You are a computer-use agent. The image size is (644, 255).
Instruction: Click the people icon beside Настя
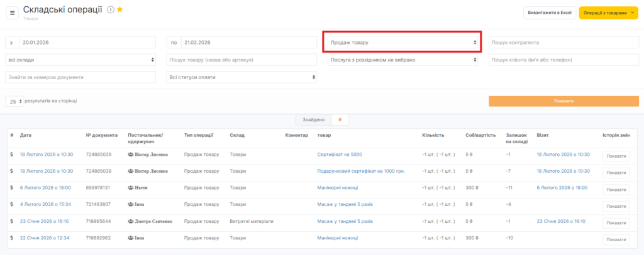click(130, 187)
